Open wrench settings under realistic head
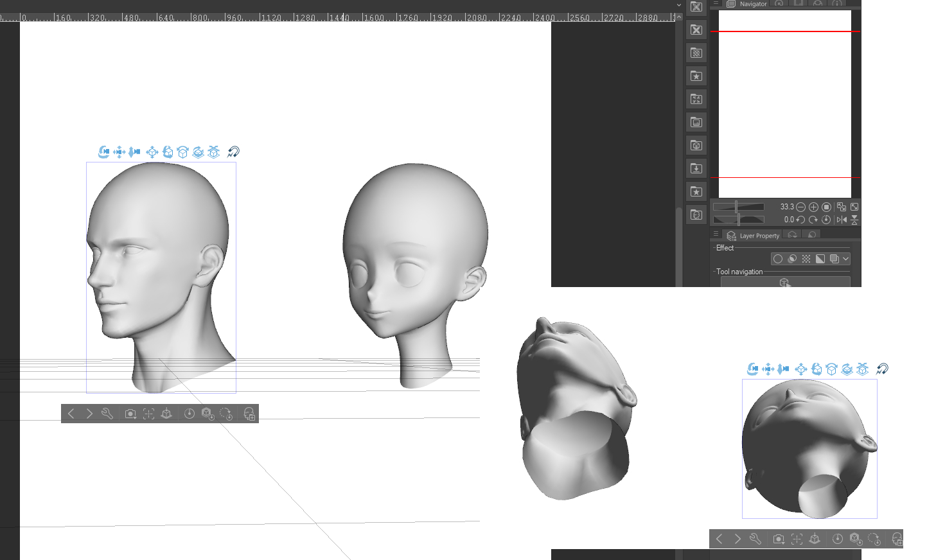This screenshot has width=927, height=560. 107,414
